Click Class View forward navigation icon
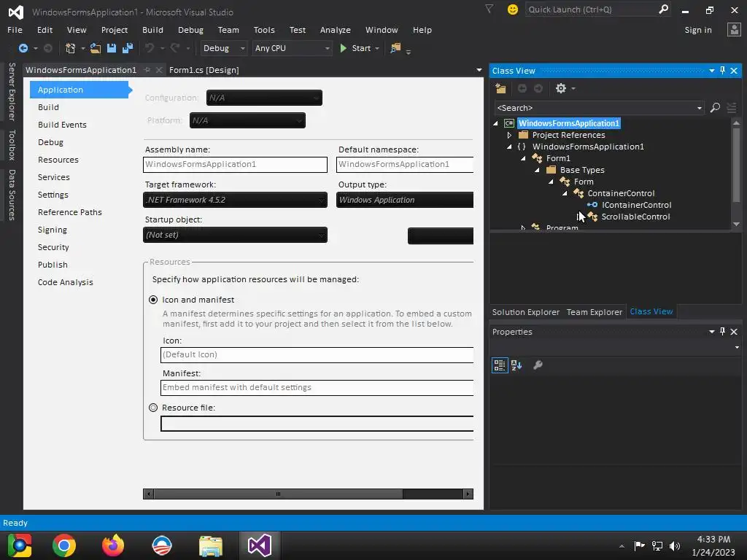747x560 pixels. click(538, 88)
